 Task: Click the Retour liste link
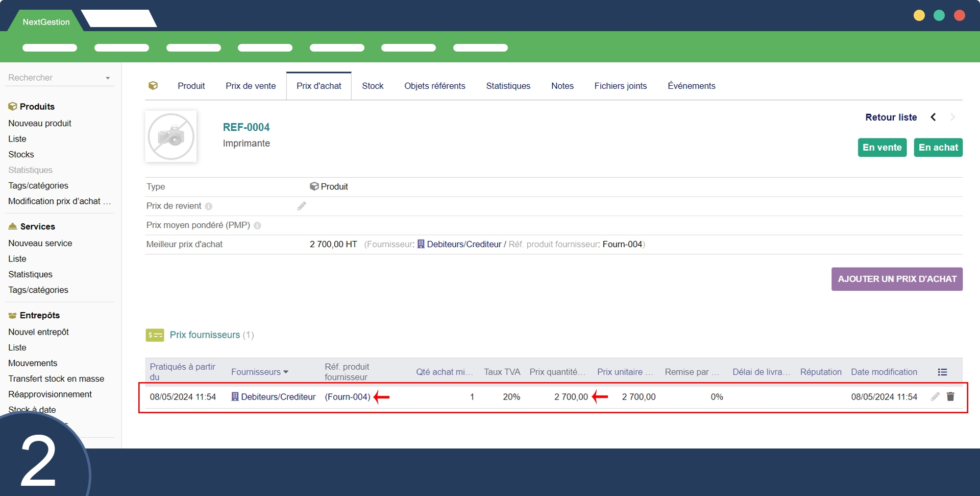891,117
